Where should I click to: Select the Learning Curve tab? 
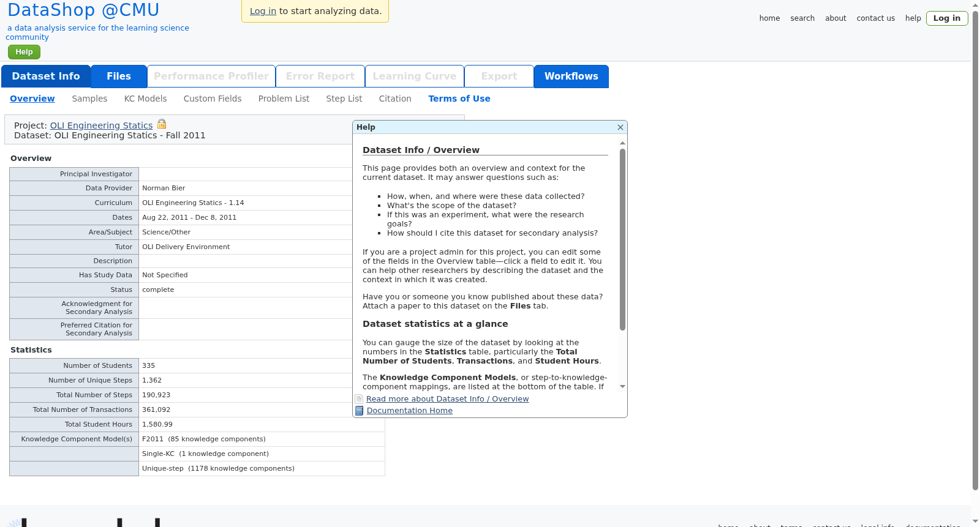coord(415,77)
